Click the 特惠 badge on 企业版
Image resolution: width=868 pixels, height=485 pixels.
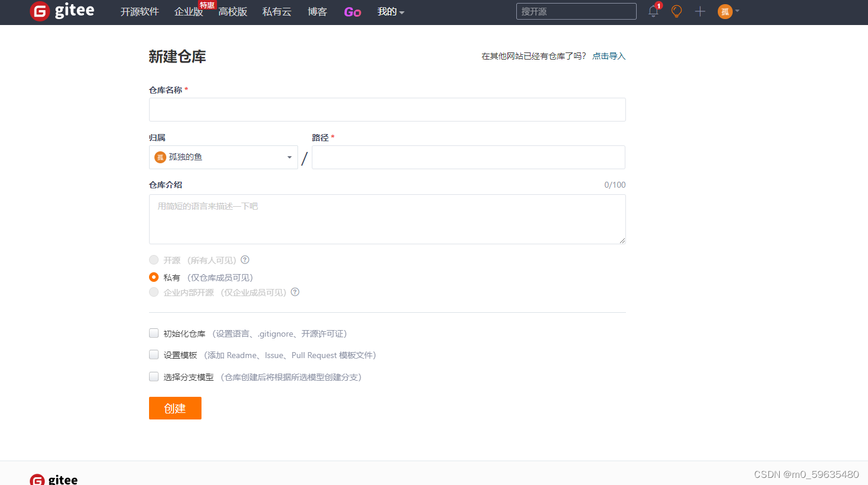[207, 5]
